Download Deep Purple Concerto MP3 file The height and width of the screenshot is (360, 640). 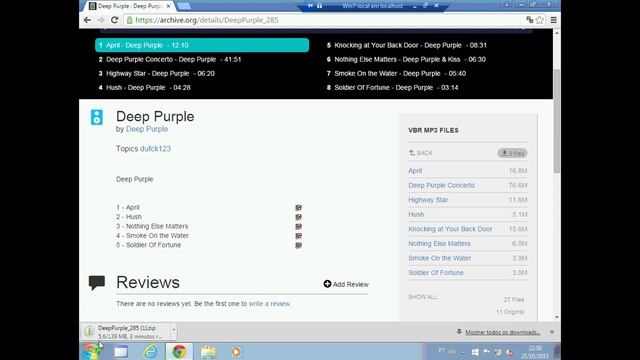(442, 185)
